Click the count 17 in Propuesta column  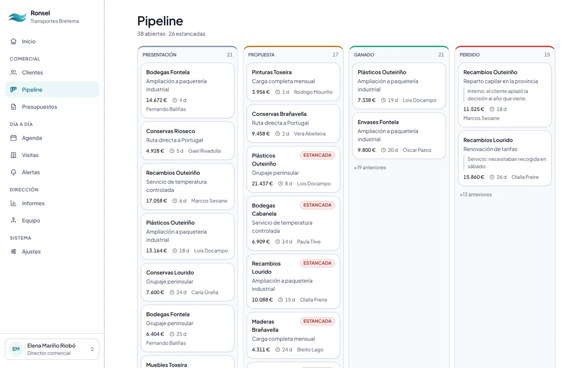coord(336,55)
